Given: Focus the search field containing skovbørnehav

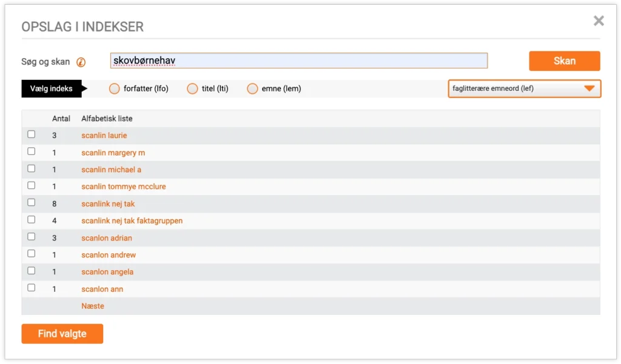Looking at the screenshot, I should pyautogui.click(x=298, y=61).
